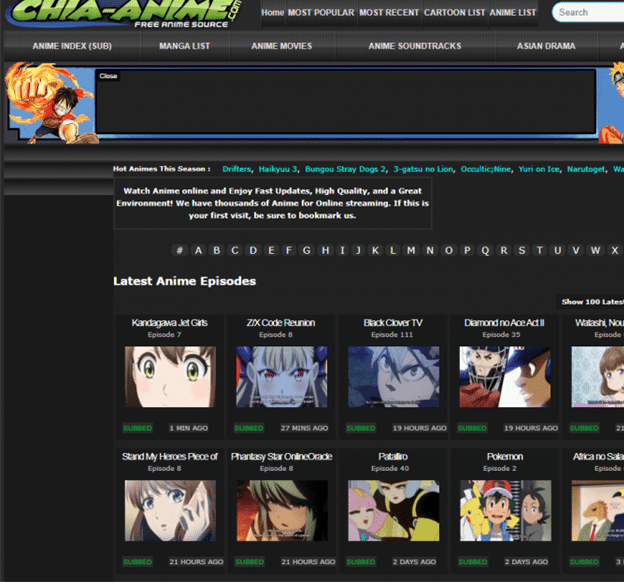Click SUBBED tag under Z/X Code Reunion

pyautogui.click(x=249, y=429)
